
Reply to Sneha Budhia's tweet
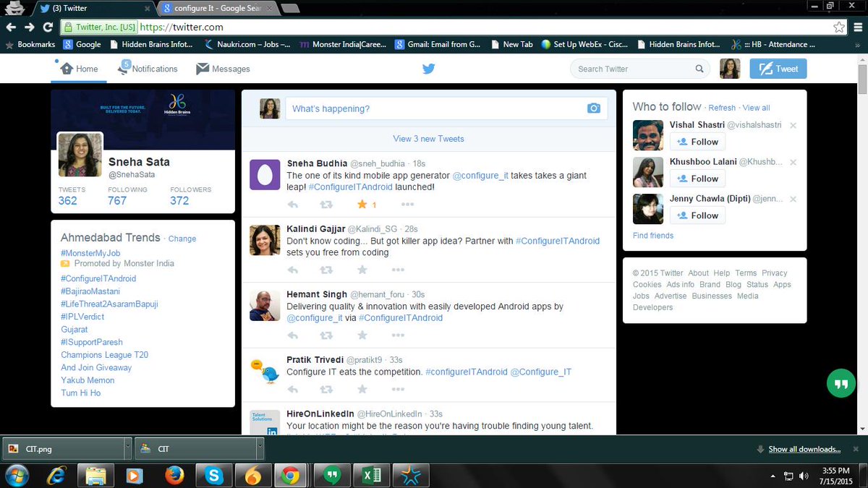[x=293, y=205]
